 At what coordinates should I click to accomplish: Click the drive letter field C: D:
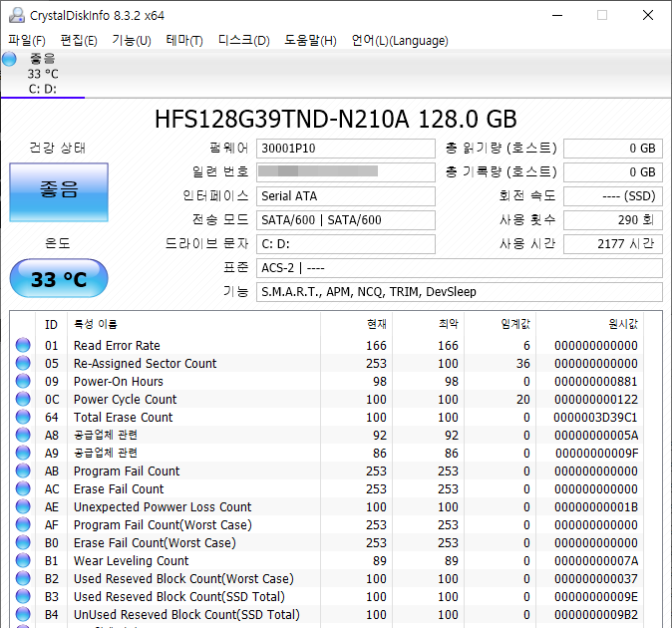tap(345, 244)
